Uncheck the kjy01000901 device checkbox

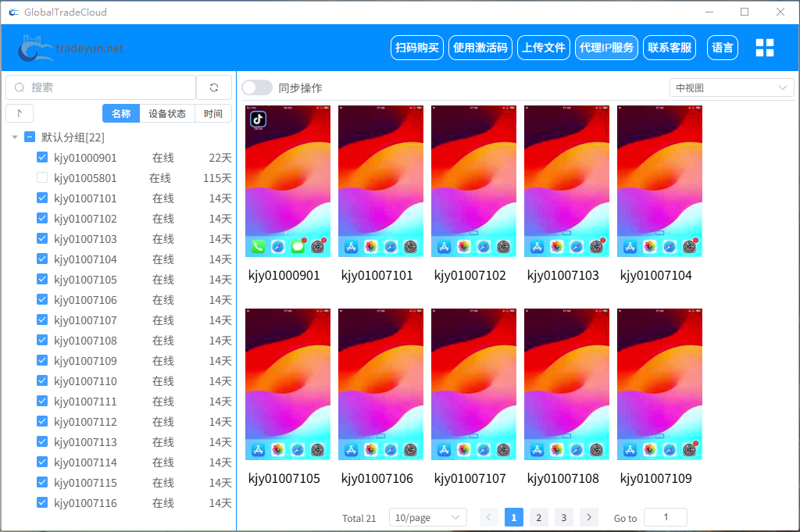point(41,157)
